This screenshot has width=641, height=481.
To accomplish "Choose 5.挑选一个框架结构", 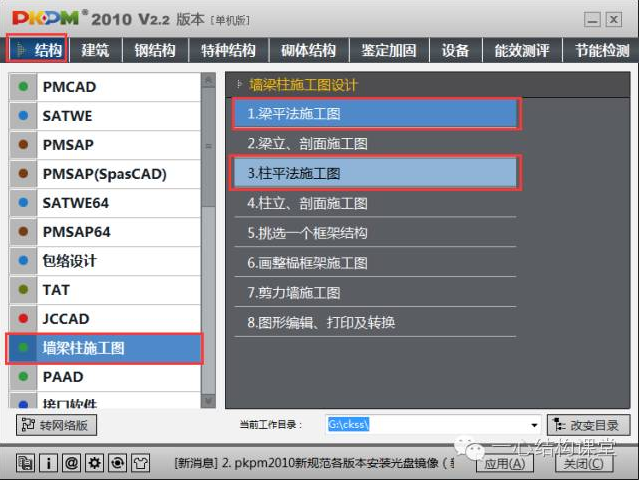I will [x=375, y=233].
